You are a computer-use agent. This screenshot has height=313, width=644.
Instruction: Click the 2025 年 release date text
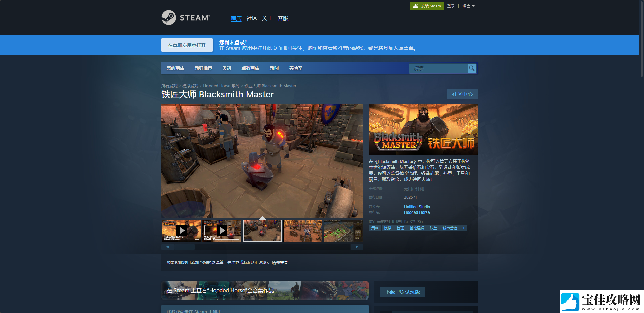tap(411, 197)
